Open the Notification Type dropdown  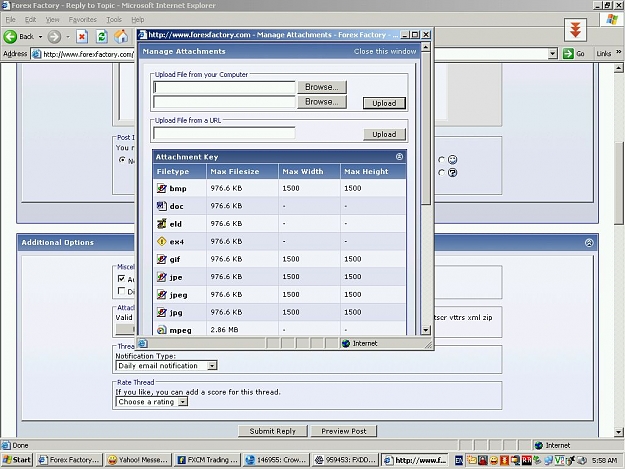(167, 365)
